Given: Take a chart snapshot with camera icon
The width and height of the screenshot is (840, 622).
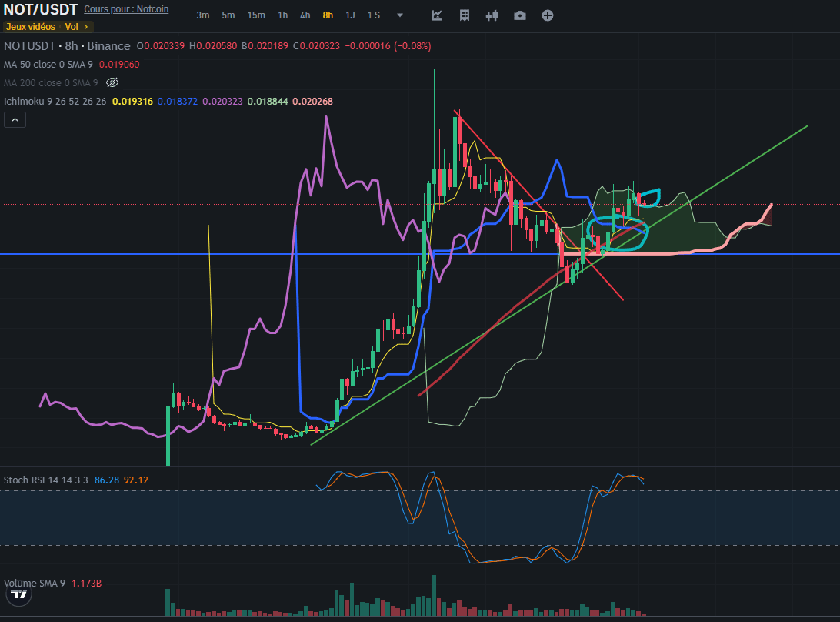Looking at the screenshot, I should [x=520, y=15].
